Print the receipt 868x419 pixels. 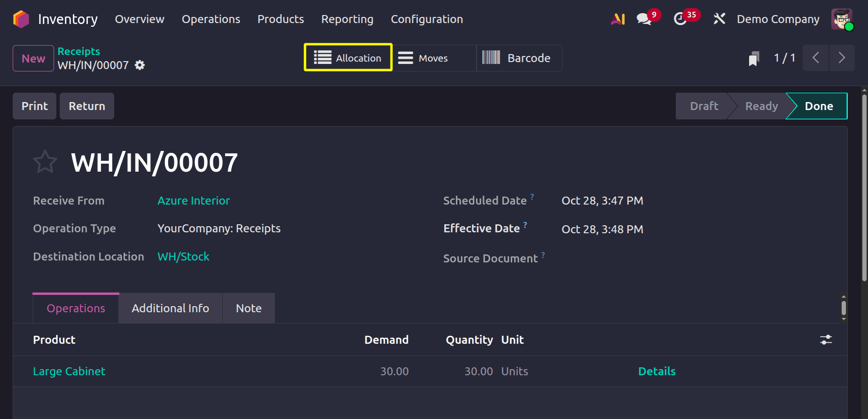click(35, 106)
